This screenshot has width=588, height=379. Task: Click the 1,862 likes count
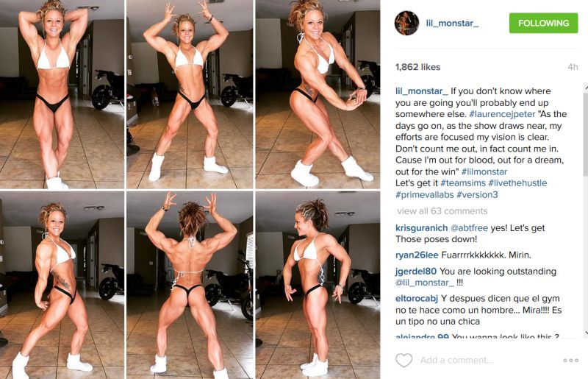(x=417, y=67)
